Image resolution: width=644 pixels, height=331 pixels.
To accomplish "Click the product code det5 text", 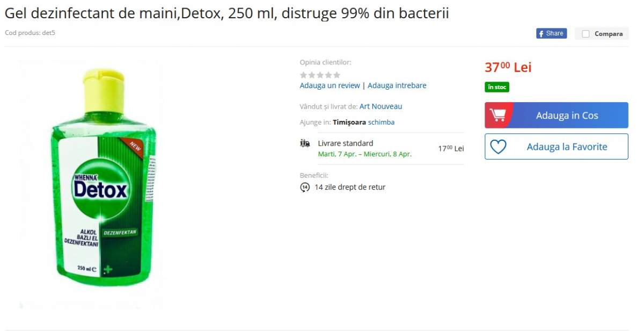I will tap(30, 33).
